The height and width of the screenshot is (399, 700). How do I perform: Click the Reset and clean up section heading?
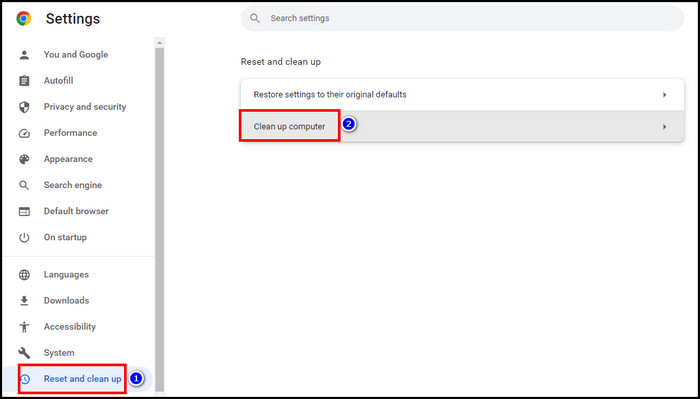281,62
